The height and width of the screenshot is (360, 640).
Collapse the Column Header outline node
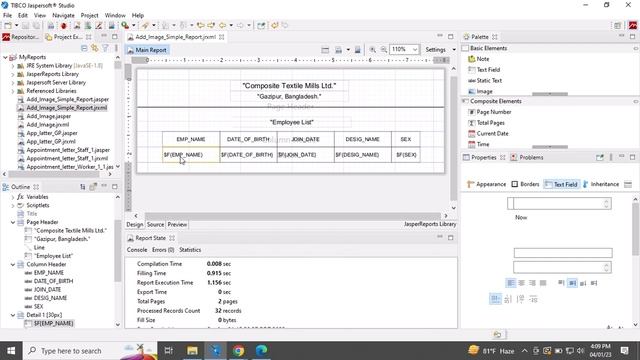[13, 264]
